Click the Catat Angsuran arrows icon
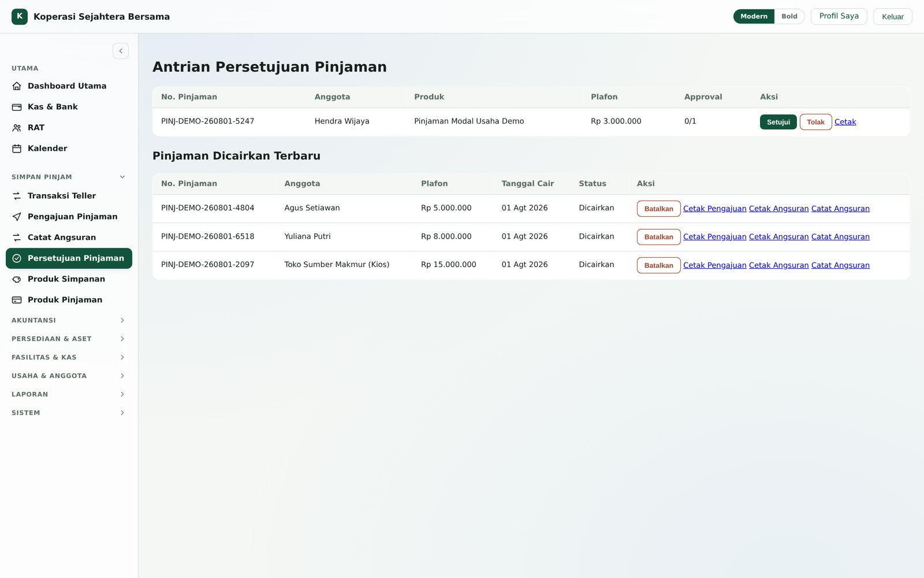 (x=17, y=238)
